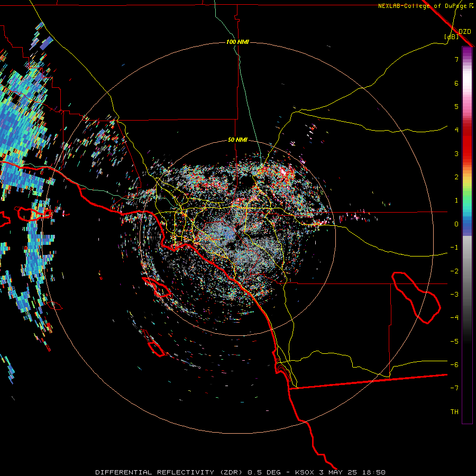The width and height of the screenshot is (476, 476).
Task: Click the '3 MAY 25 18:50' timestamp
Action: coord(353,472)
